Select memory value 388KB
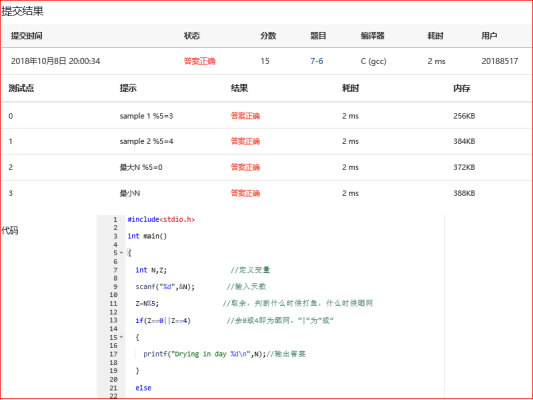The image size is (533, 400). (x=464, y=193)
